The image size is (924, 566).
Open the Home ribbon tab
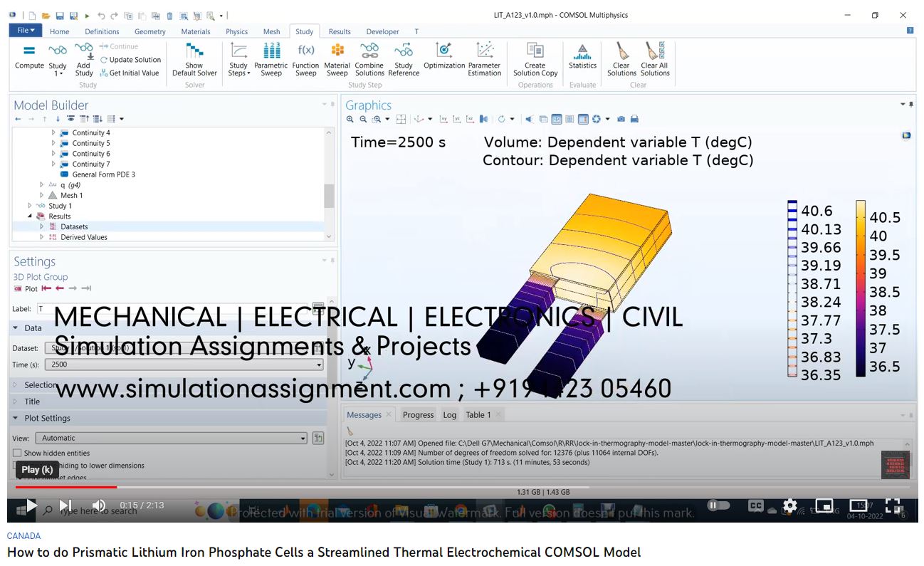pyautogui.click(x=59, y=31)
